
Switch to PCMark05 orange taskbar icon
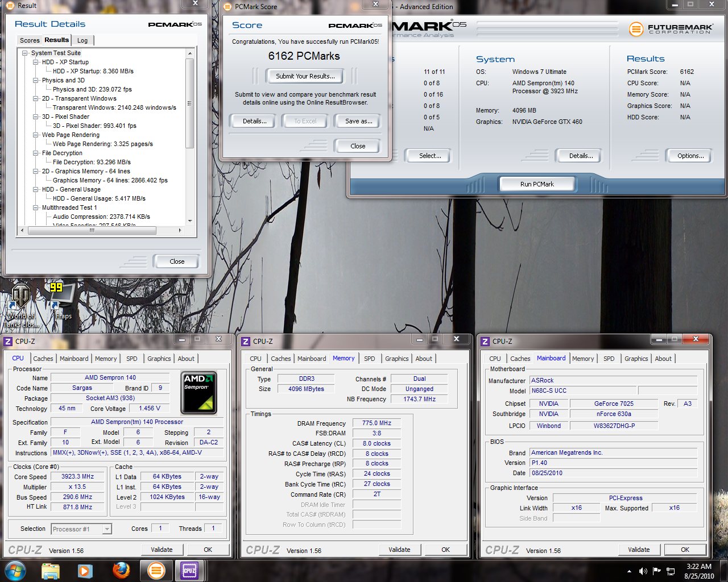[x=156, y=570]
